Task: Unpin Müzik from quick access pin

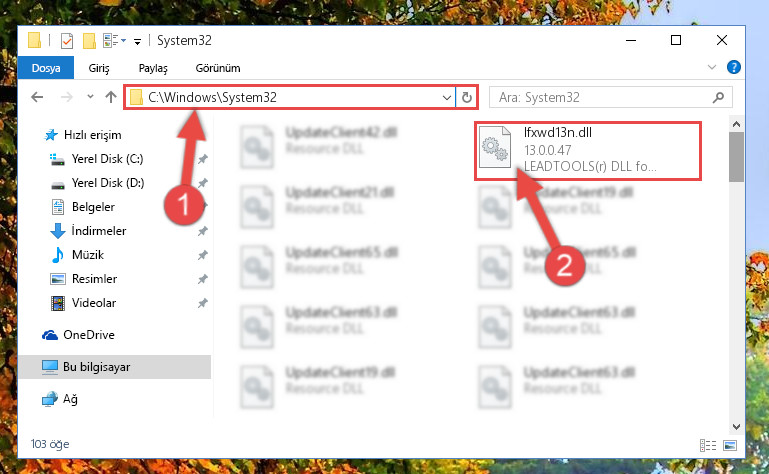Action: (x=202, y=255)
